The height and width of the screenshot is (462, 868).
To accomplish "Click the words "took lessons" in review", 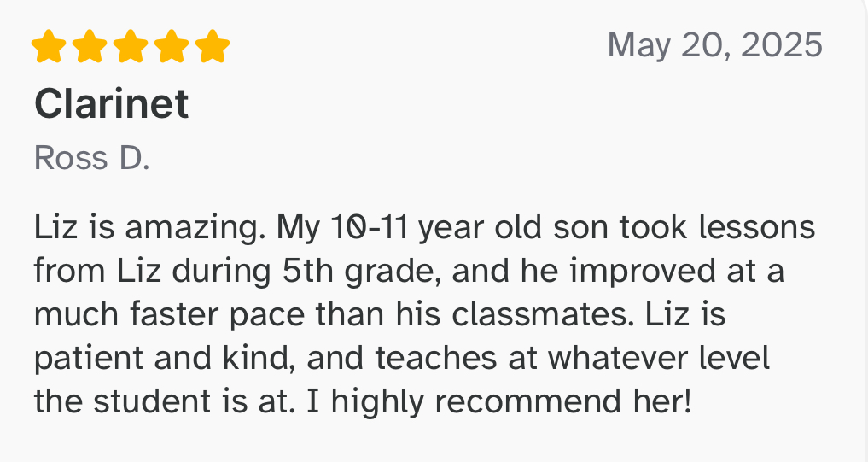I will (717, 228).
